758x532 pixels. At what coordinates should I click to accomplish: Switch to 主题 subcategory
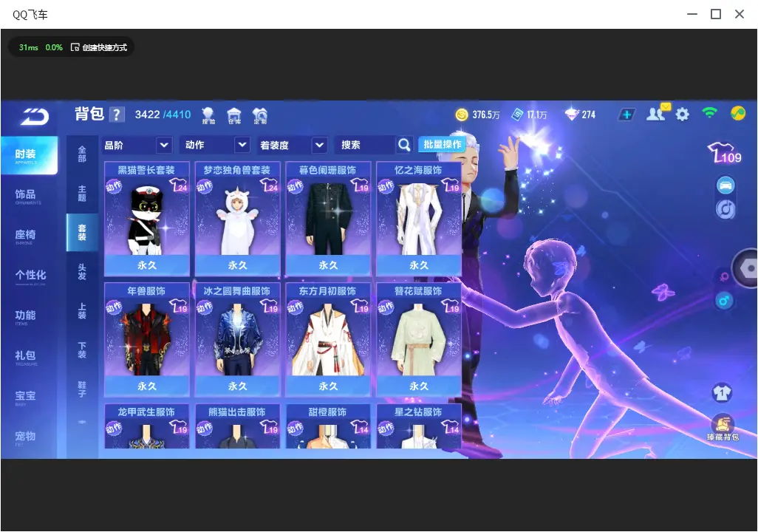(82, 194)
